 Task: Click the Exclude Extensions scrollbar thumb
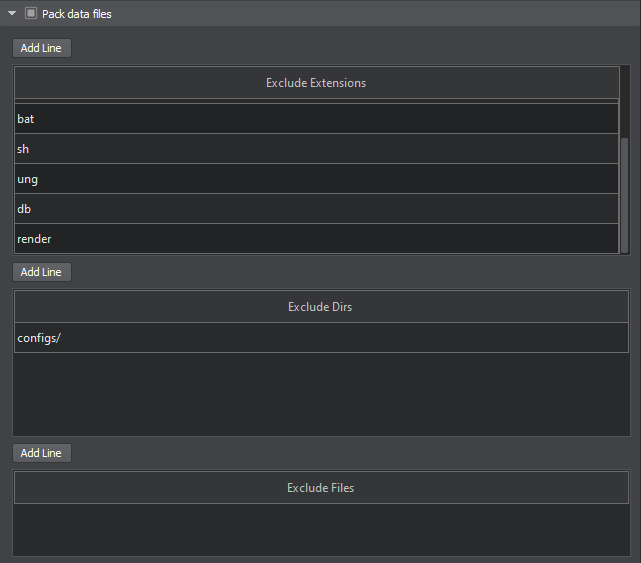coord(624,195)
